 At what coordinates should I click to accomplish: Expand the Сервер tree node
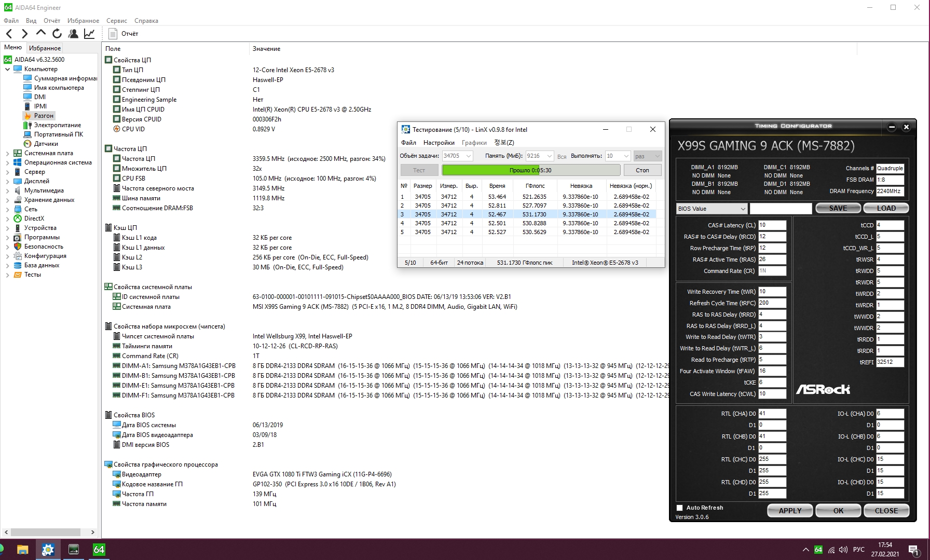pyautogui.click(x=7, y=172)
